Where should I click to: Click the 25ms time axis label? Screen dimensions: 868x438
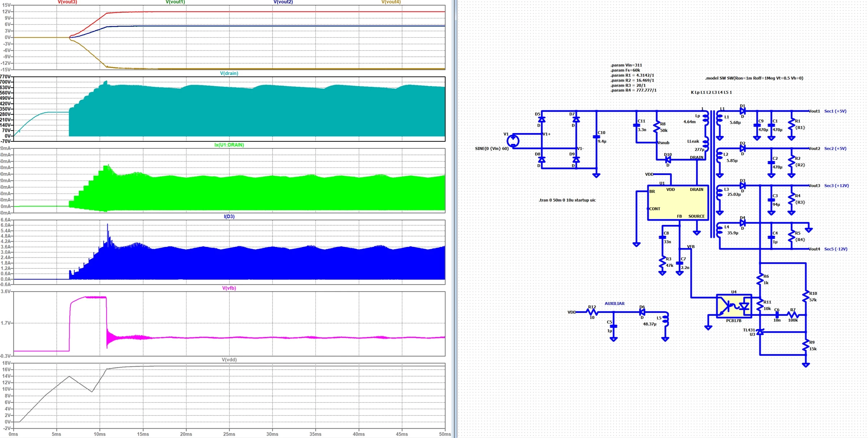229,434
